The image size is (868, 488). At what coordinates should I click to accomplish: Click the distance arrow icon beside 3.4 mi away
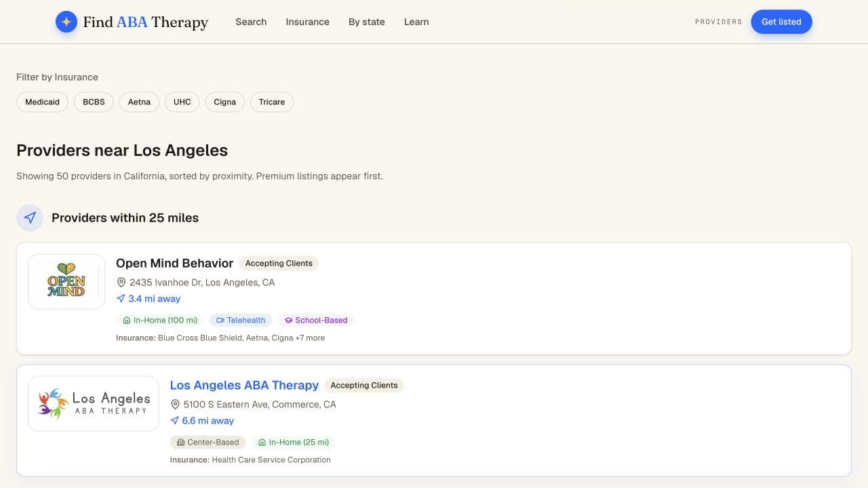click(x=121, y=298)
